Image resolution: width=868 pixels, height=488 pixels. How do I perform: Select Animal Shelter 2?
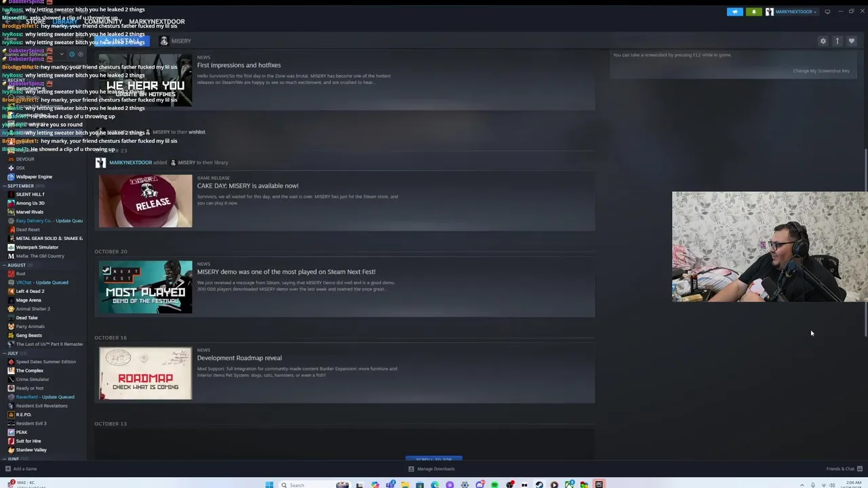pos(33,309)
